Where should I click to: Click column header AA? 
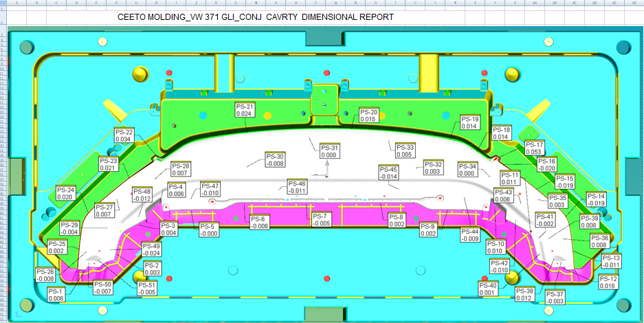coord(534,3)
